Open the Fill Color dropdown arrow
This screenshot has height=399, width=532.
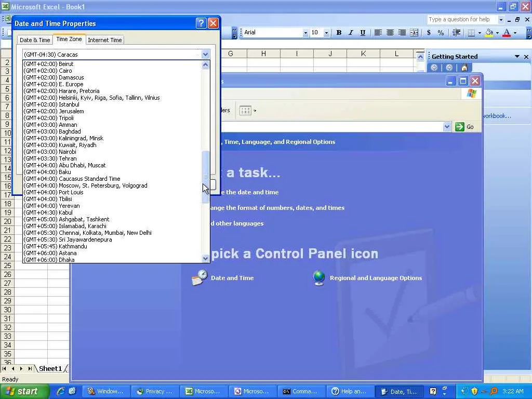497,33
